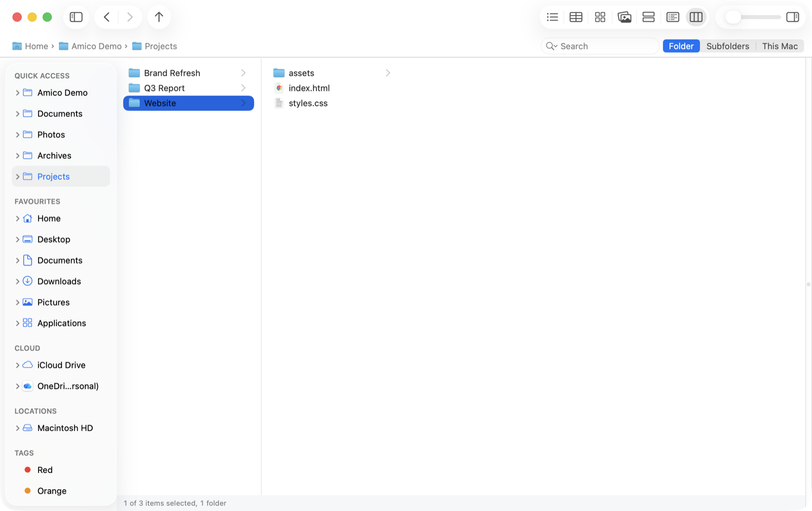Image resolution: width=812 pixels, height=511 pixels.
Task: Click the styles.css document icon
Action: click(x=279, y=103)
